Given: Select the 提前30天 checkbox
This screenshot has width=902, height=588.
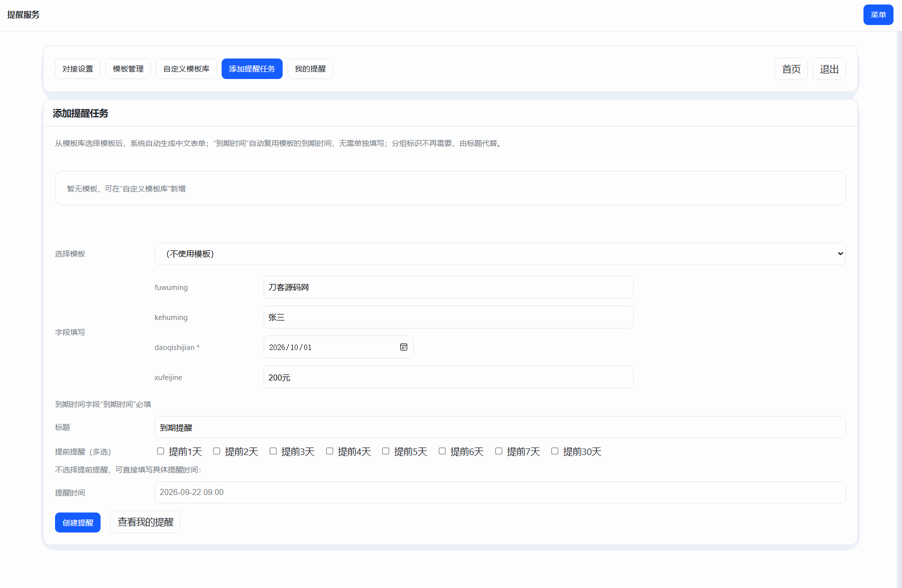Looking at the screenshot, I should click(x=555, y=451).
